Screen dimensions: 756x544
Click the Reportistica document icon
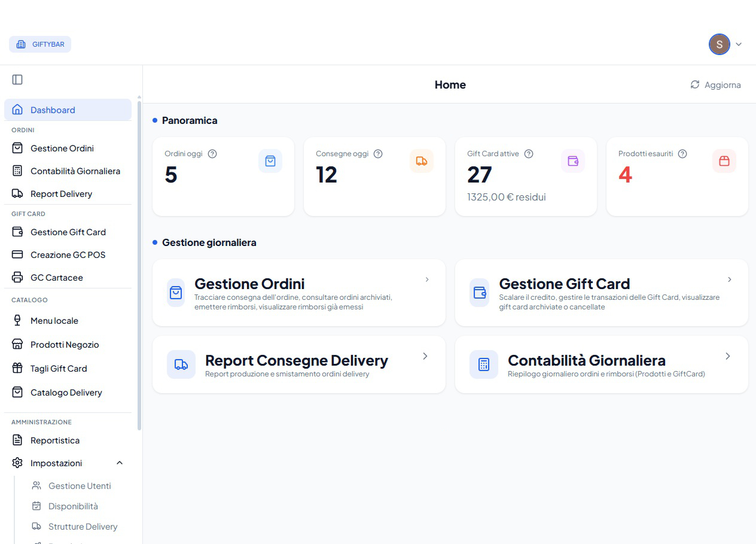coord(17,440)
